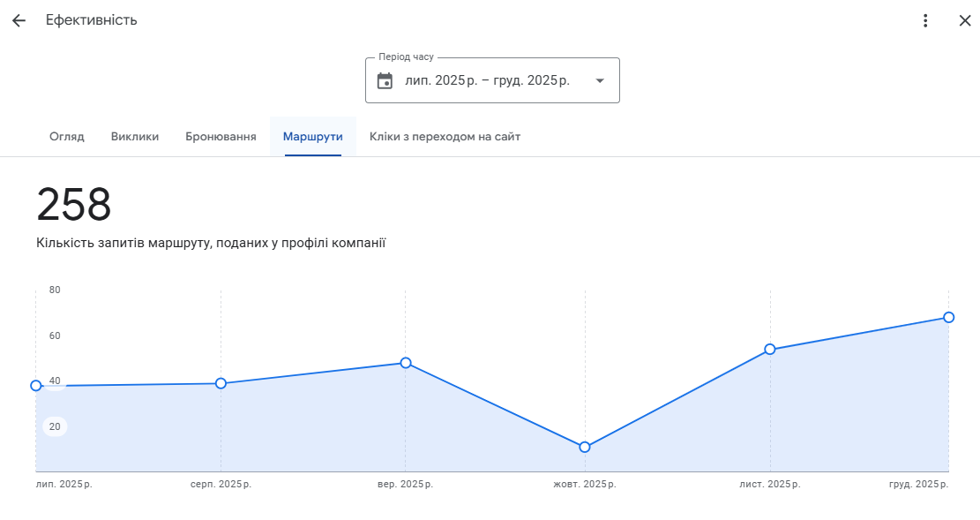Image resolution: width=980 pixels, height=520 pixels.
Task: Select the date range text лип. 2025 – груд. 2025
Action: coord(487,80)
